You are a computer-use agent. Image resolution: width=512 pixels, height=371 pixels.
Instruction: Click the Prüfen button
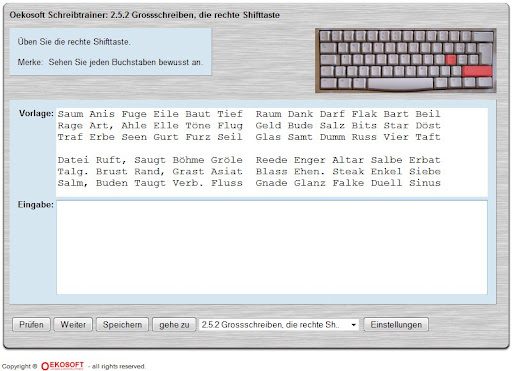click(x=31, y=324)
